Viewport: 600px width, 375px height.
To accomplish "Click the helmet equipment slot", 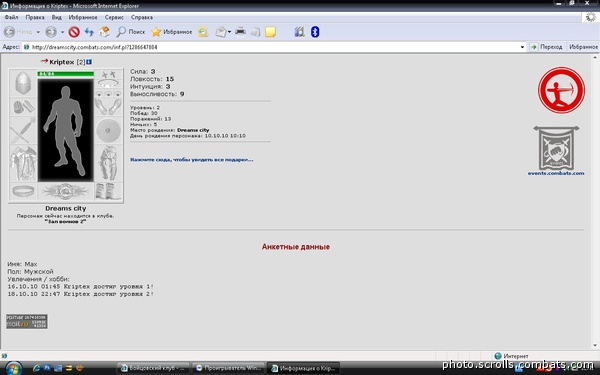I will (x=23, y=83).
